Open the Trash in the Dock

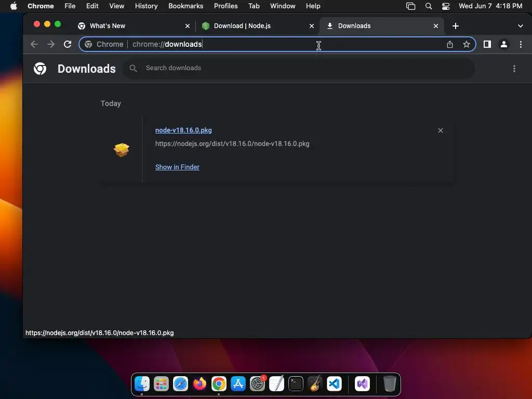(x=390, y=384)
